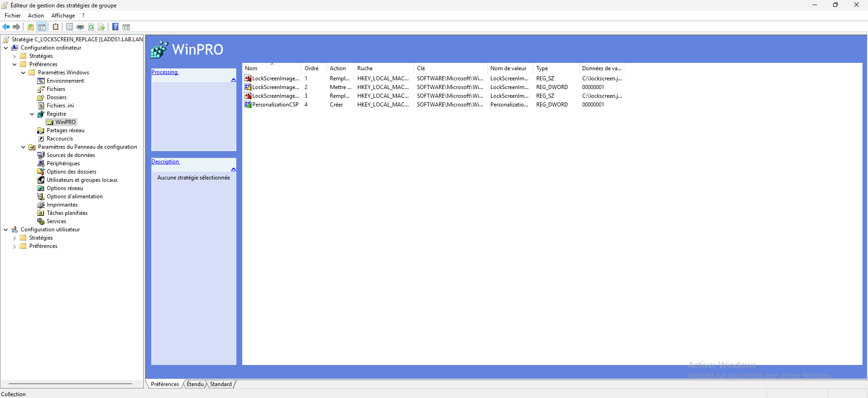Click the Description link heading
Image resolution: width=868 pixels, height=398 pixels.
pyautogui.click(x=165, y=162)
